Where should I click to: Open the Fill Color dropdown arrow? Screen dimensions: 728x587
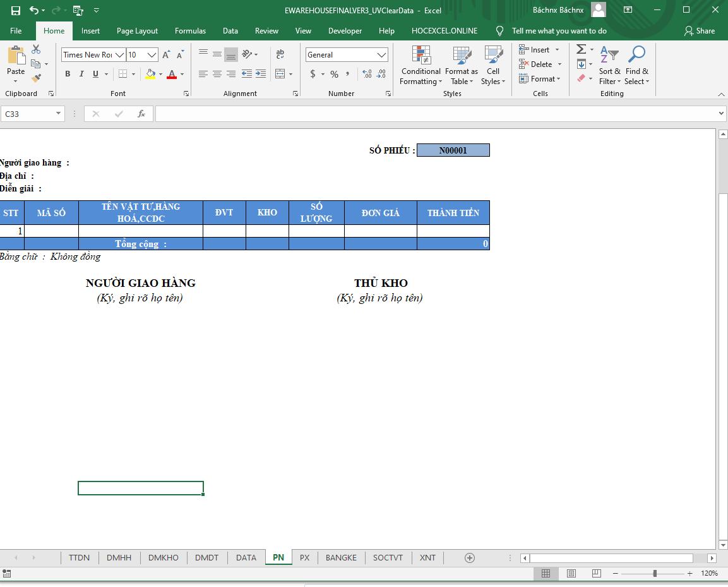coord(159,74)
